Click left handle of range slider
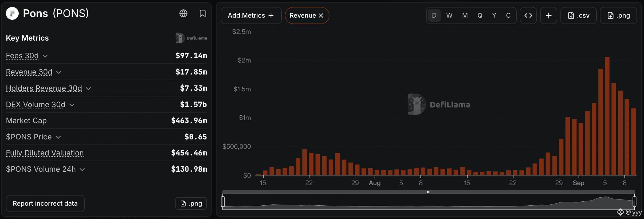The image size is (644, 219). pyautogui.click(x=223, y=201)
